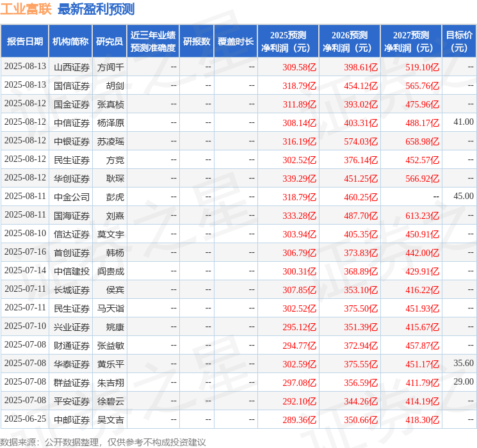Select the 中金公司 row analyst 彭虎
The image size is (477, 448).
pos(115,197)
